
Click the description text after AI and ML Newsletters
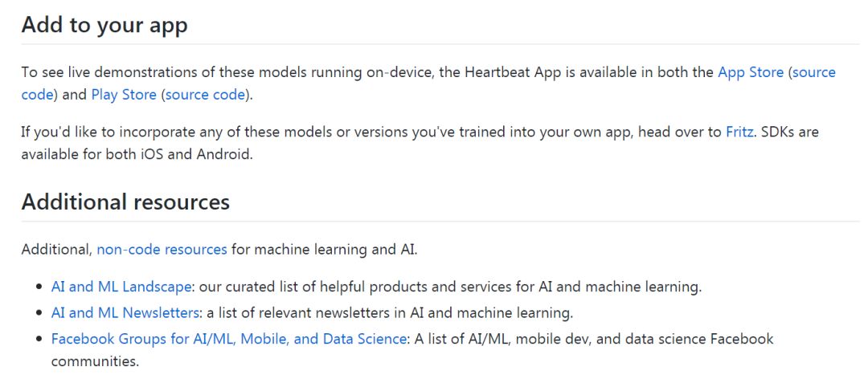coord(391,313)
